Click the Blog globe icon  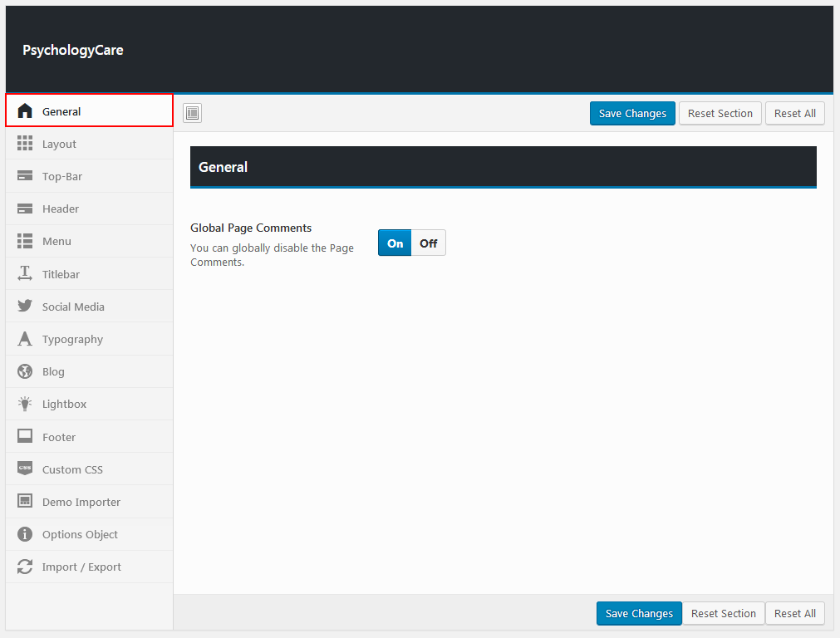coord(25,371)
